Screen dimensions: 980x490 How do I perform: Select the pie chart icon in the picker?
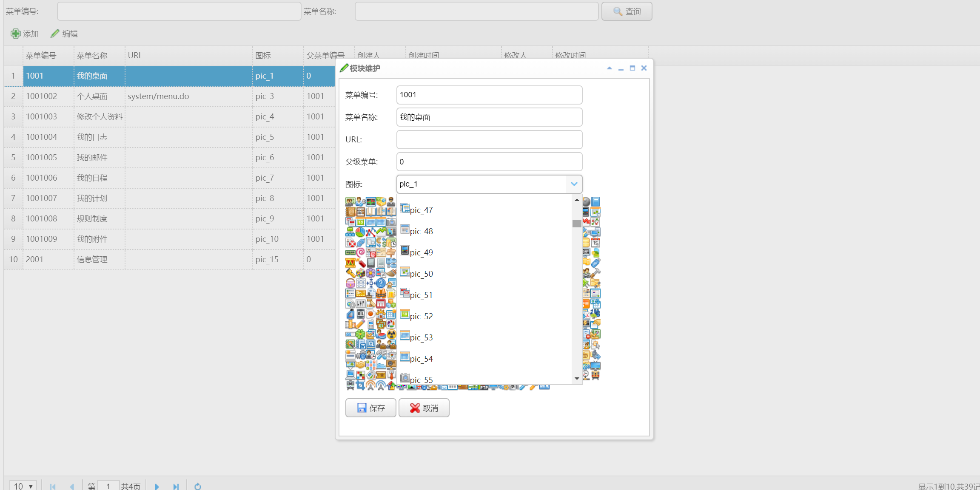(360, 232)
